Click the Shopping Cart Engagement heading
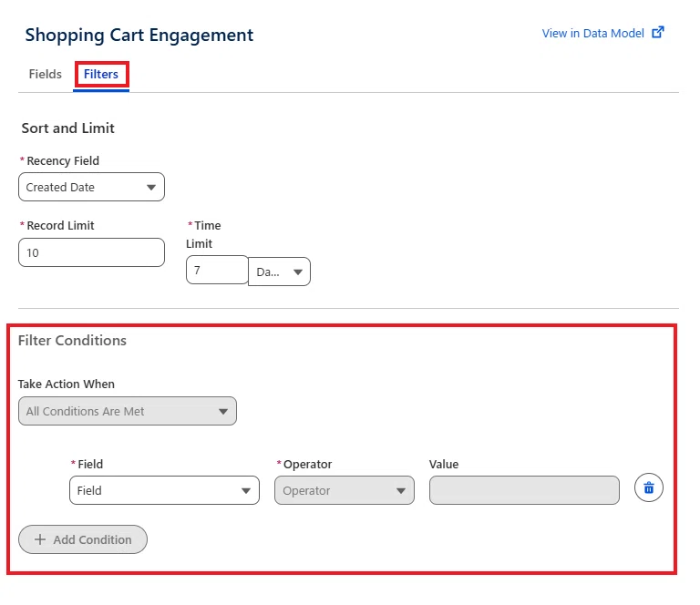This screenshot has height=605, width=700. coord(139,36)
